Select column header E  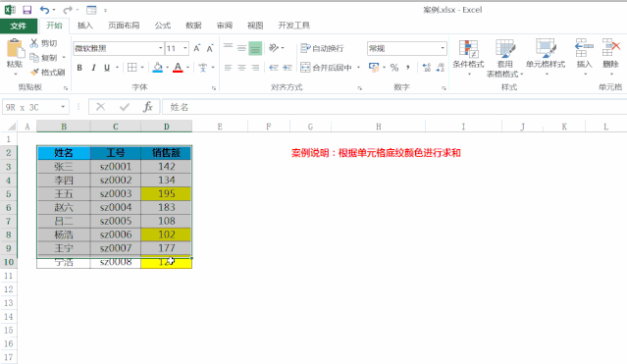220,127
